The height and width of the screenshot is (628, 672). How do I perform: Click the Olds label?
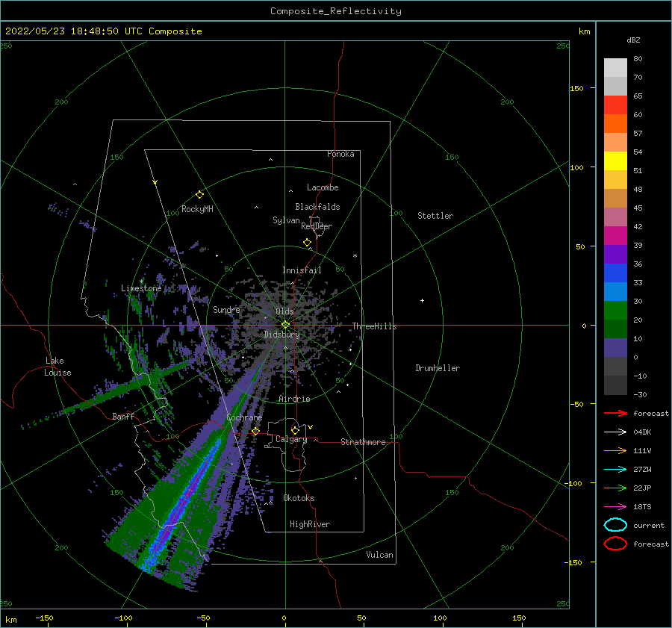pos(284,311)
